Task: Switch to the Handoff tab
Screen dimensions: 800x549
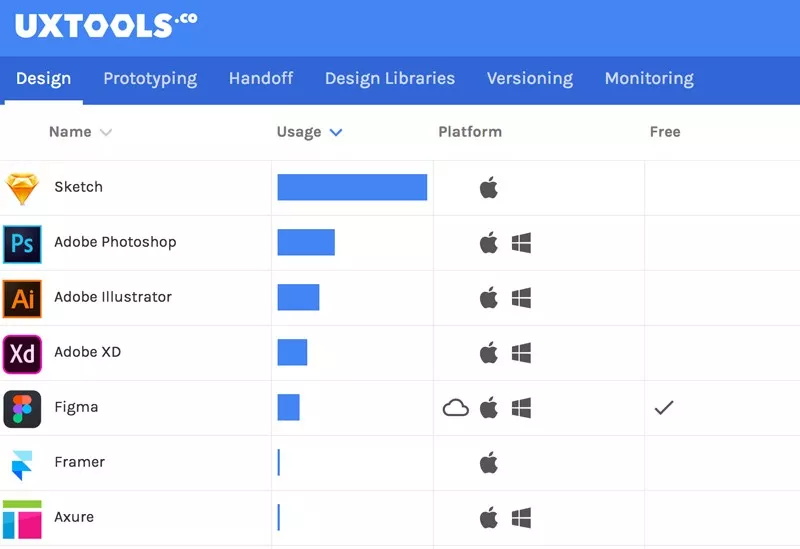Action: [260, 79]
